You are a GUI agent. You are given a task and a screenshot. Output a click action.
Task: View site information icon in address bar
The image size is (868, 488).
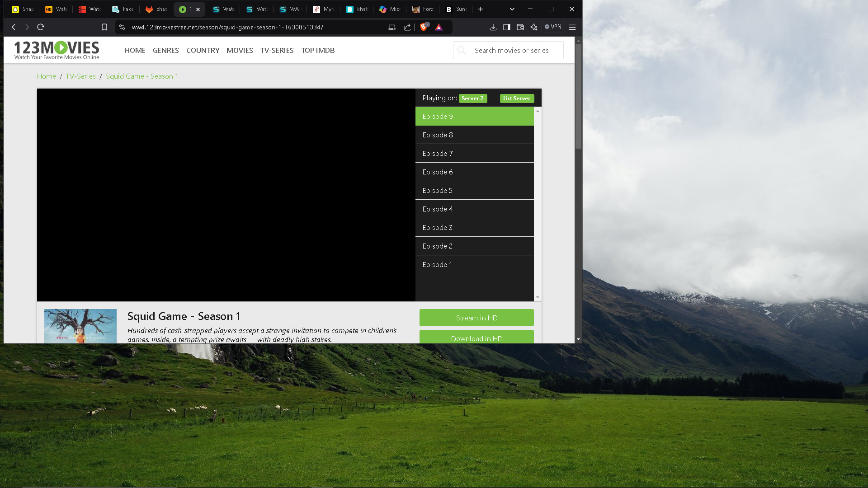click(122, 27)
